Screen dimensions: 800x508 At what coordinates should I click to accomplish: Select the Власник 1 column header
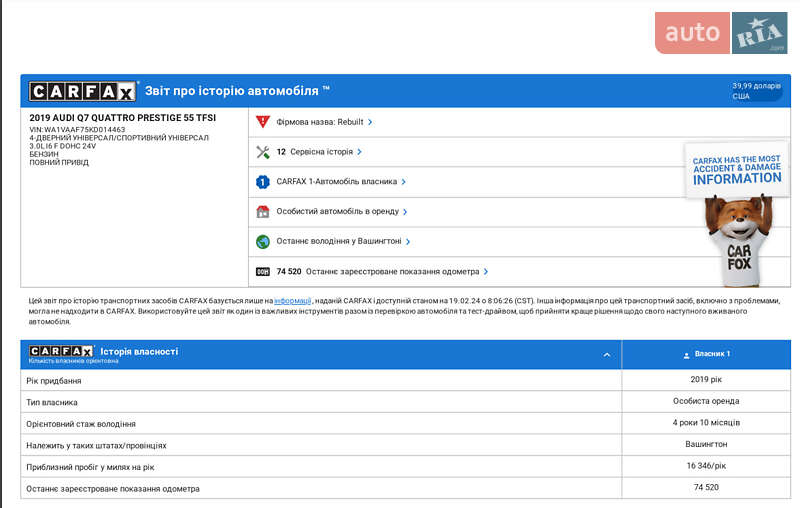(707, 354)
